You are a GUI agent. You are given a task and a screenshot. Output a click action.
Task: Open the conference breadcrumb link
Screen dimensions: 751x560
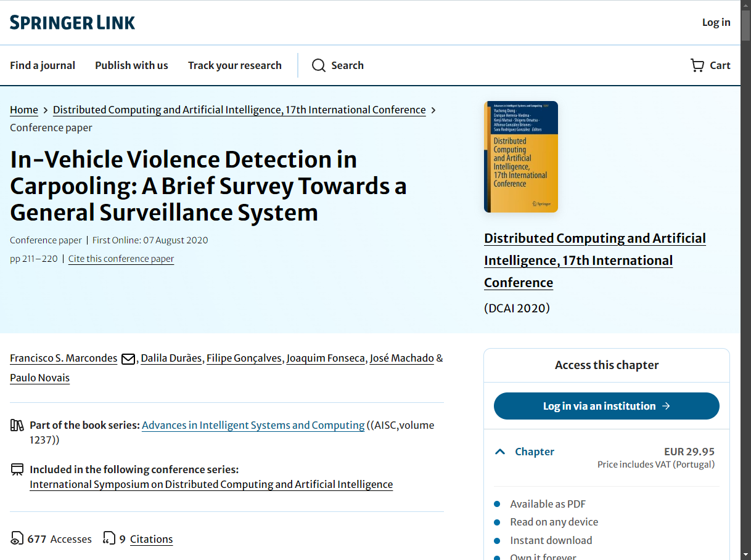(x=239, y=110)
